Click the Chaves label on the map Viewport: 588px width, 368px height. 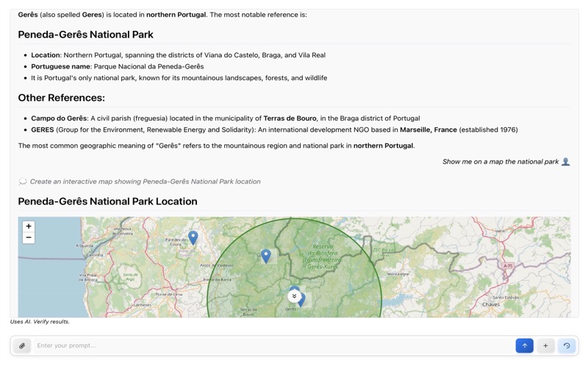click(490, 304)
